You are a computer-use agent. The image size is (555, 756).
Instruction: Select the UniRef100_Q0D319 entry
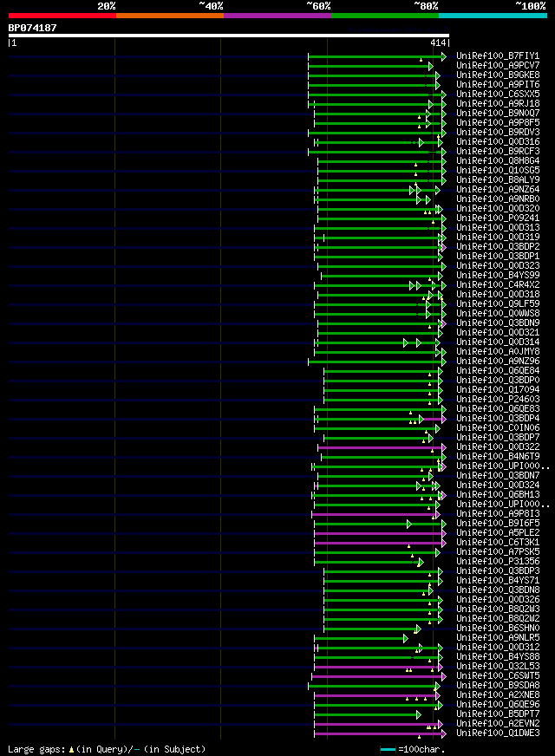tap(498, 238)
